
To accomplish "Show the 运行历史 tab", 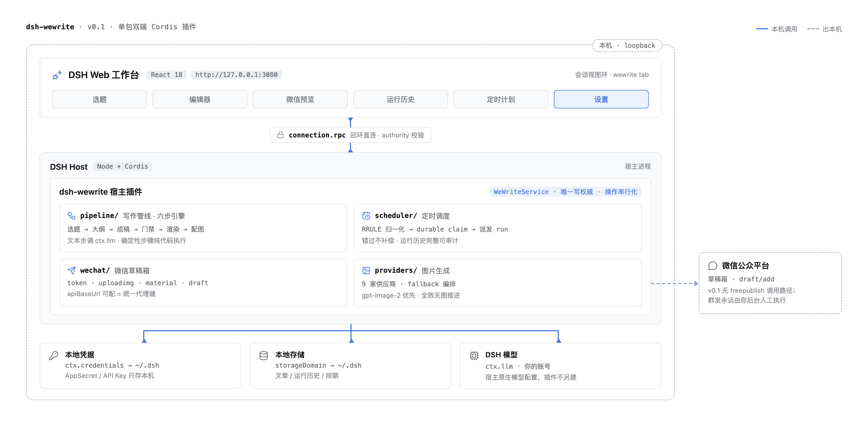I will [x=400, y=99].
